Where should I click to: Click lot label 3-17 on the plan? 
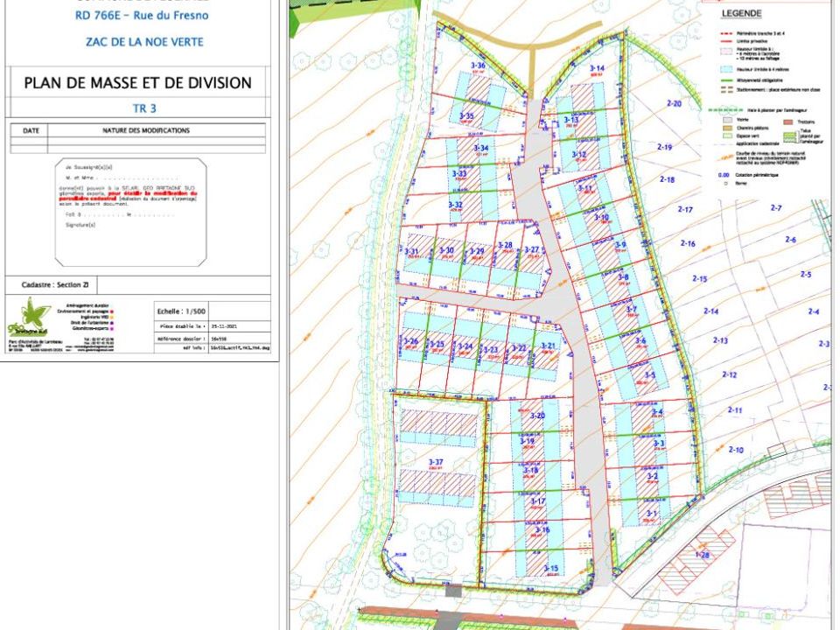point(538,501)
